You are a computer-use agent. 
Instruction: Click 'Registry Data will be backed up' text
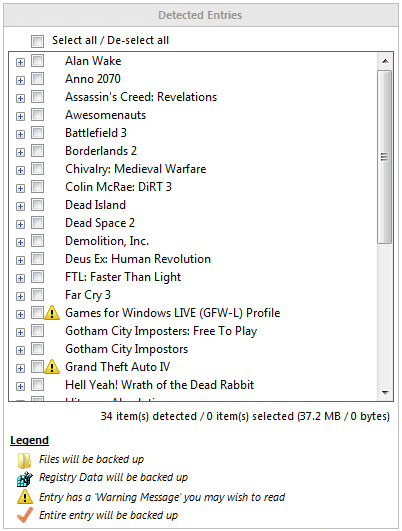point(113,477)
